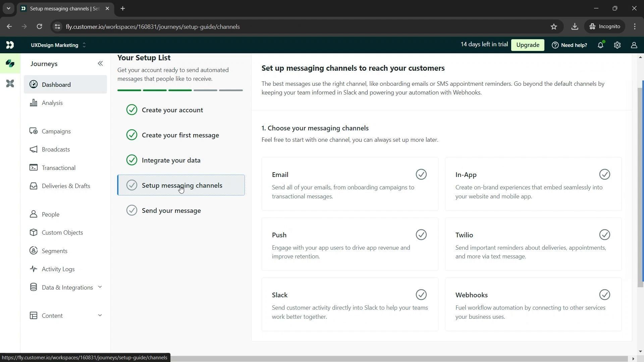This screenshot has width=644, height=362.
Task: Select the Twilio channel checkmark
Action: pyautogui.click(x=604, y=235)
